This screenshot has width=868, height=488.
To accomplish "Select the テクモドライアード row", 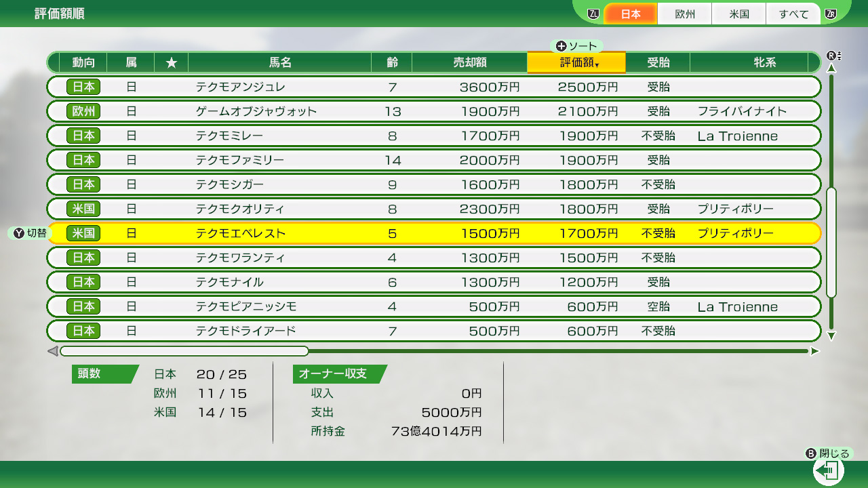I will [434, 331].
